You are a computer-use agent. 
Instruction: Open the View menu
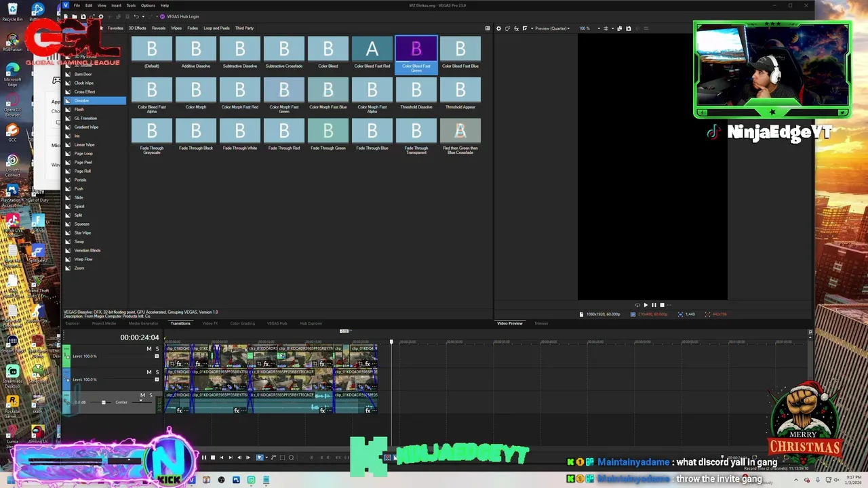pos(101,5)
